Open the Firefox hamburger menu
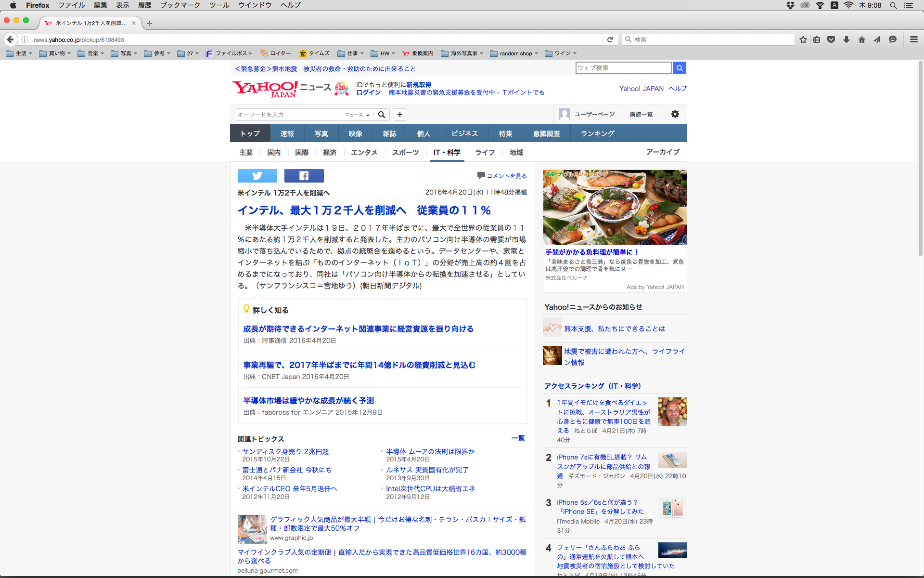 913,39
